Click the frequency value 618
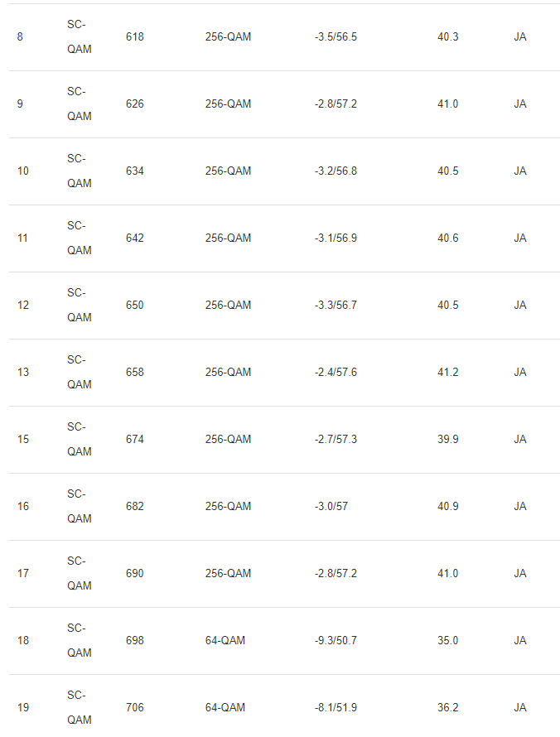 (135, 37)
